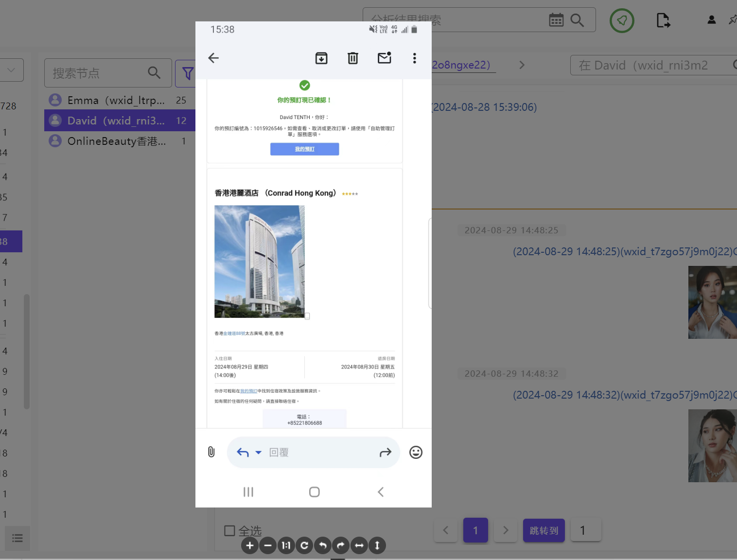This screenshot has width=737, height=560.
Task: Select page 1 in pagination
Action: (475, 530)
